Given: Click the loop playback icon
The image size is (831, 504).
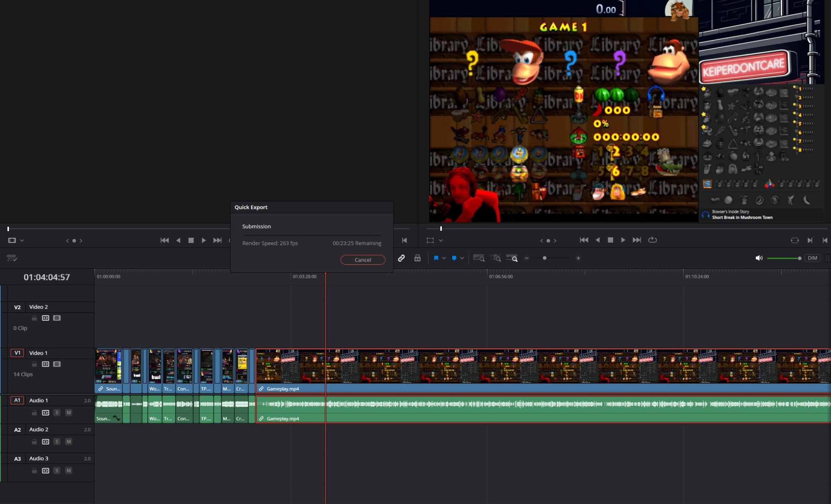Looking at the screenshot, I should (652, 240).
